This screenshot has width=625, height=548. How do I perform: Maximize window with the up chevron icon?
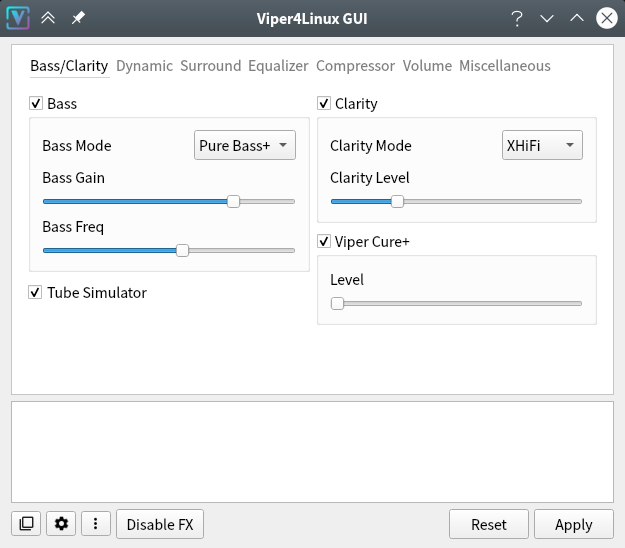point(577,18)
